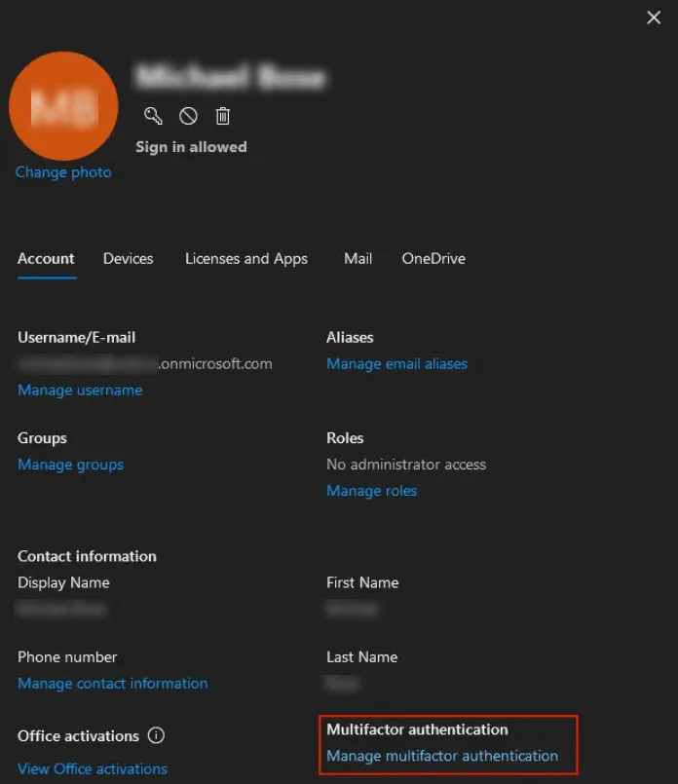Click Manage username link
The image size is (678, 784).
tap(80, 390)
